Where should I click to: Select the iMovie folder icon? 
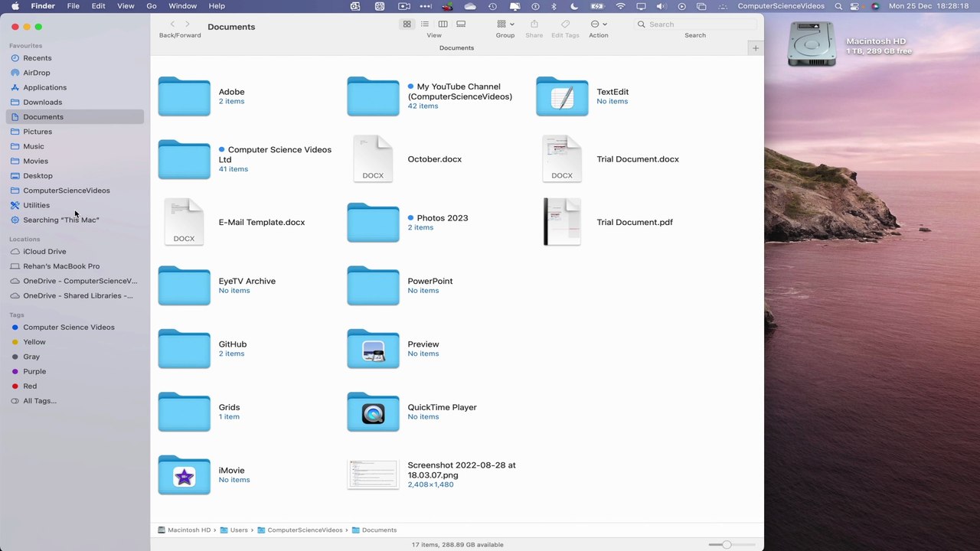[184, 475]
